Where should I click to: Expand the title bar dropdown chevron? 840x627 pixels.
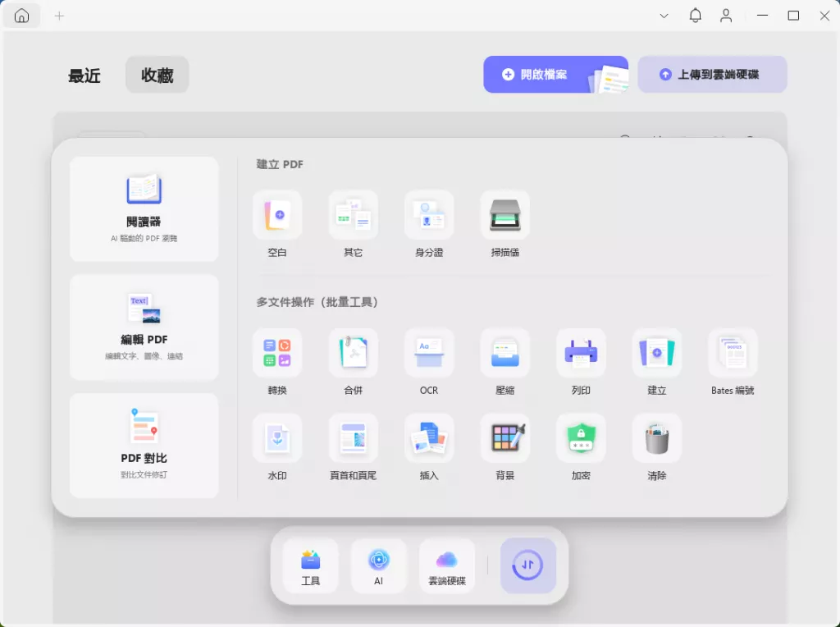[664, 16]
